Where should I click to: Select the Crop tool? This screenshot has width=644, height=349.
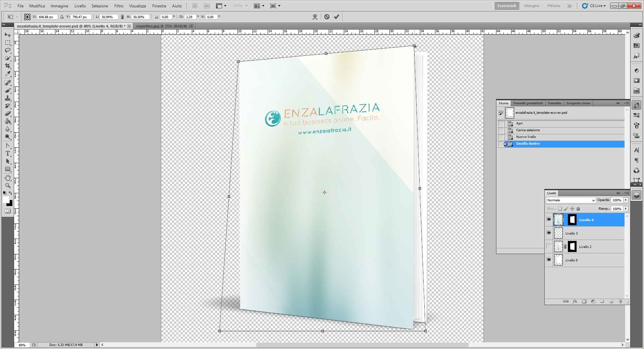8,66
